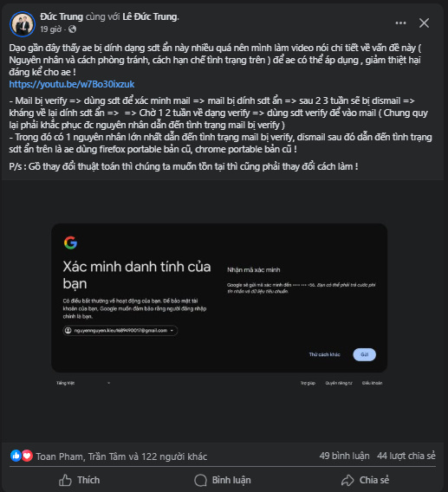Image resolution: width=448 pixels, height=492 pixels.
Task: Click the Thích thumbs-up button
Action: coord(80,480)
